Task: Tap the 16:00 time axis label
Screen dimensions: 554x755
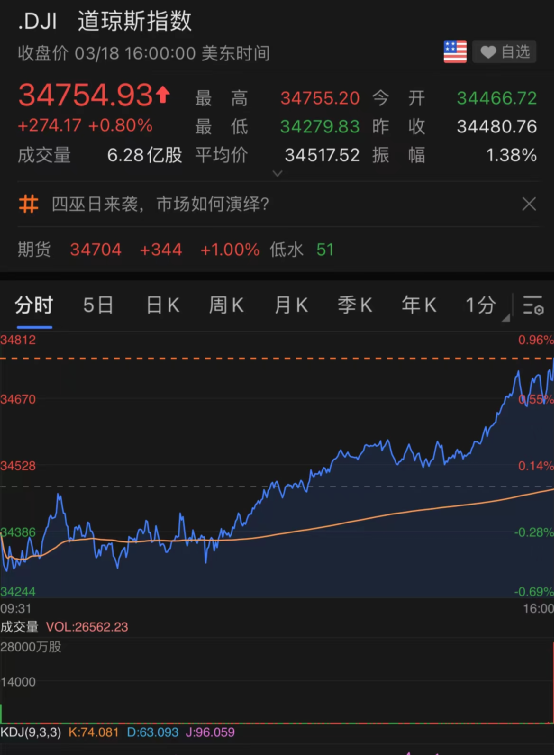Action: (x=539, y=609)
